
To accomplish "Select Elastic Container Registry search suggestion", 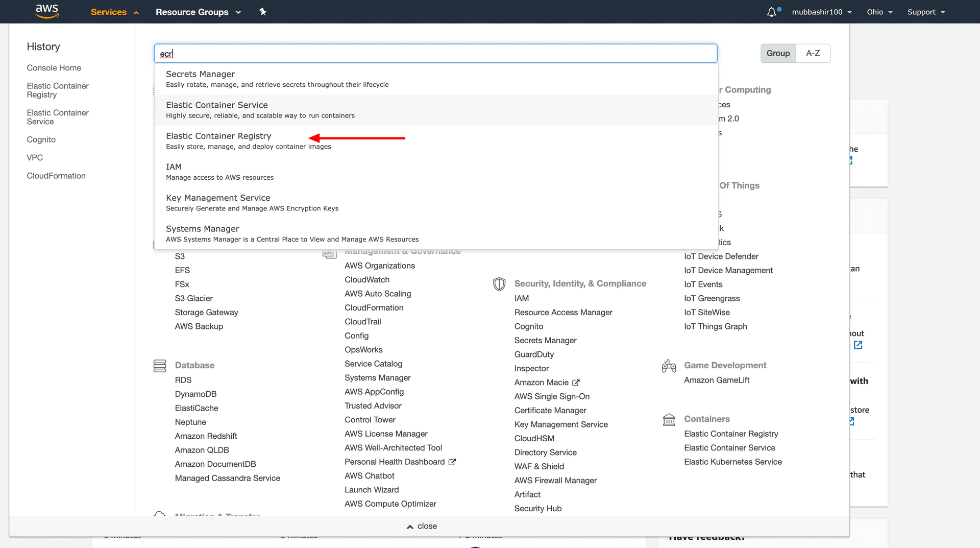I will point(436,141).
